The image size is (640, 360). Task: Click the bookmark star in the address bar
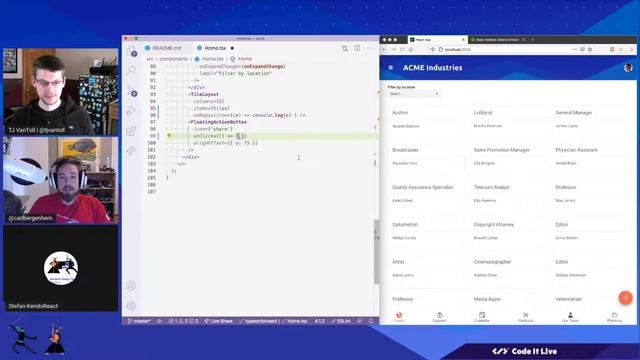coord(590,49)
